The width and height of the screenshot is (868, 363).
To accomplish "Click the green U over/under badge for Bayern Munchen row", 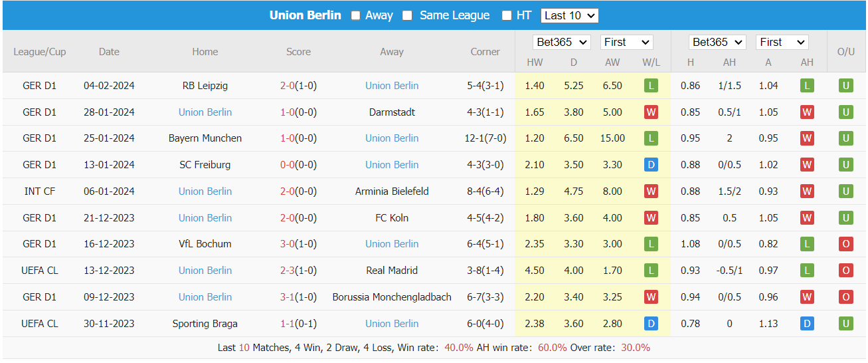I will (845, 138).
